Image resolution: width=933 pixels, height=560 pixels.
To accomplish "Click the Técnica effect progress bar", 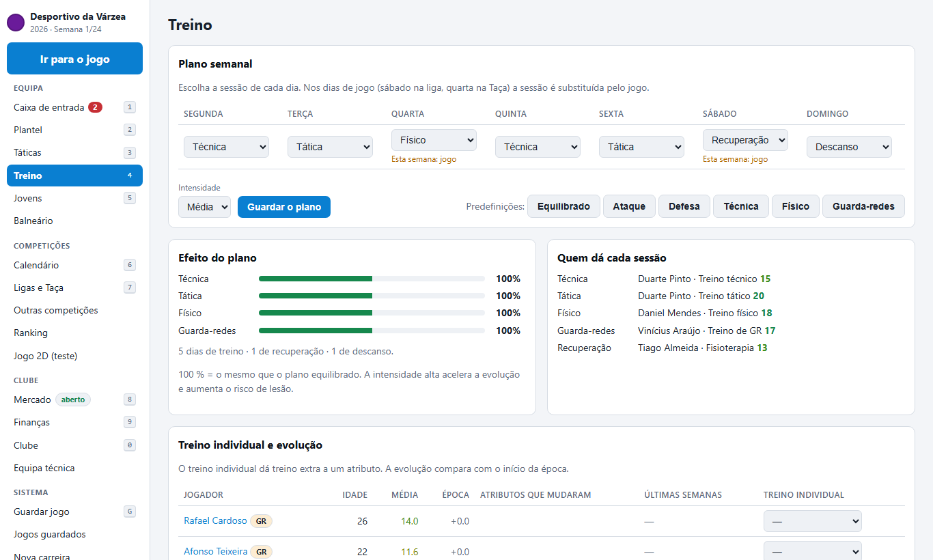I will pos(372,279).
